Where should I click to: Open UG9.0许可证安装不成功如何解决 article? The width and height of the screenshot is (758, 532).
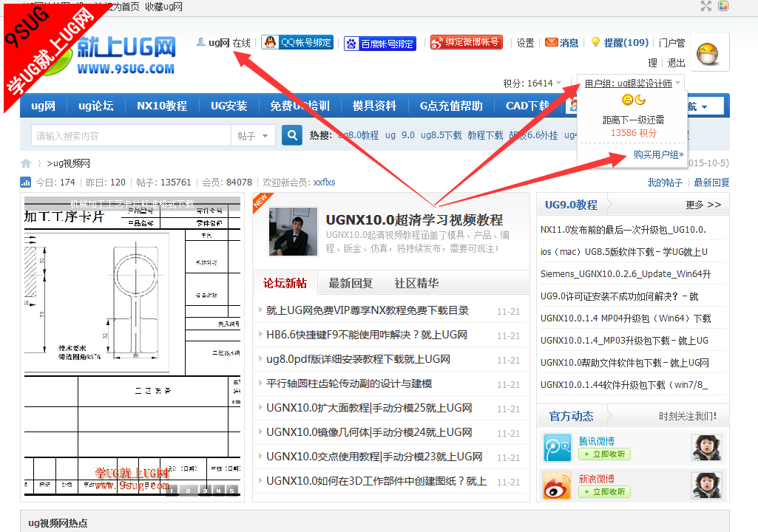[x=619, y=296]
